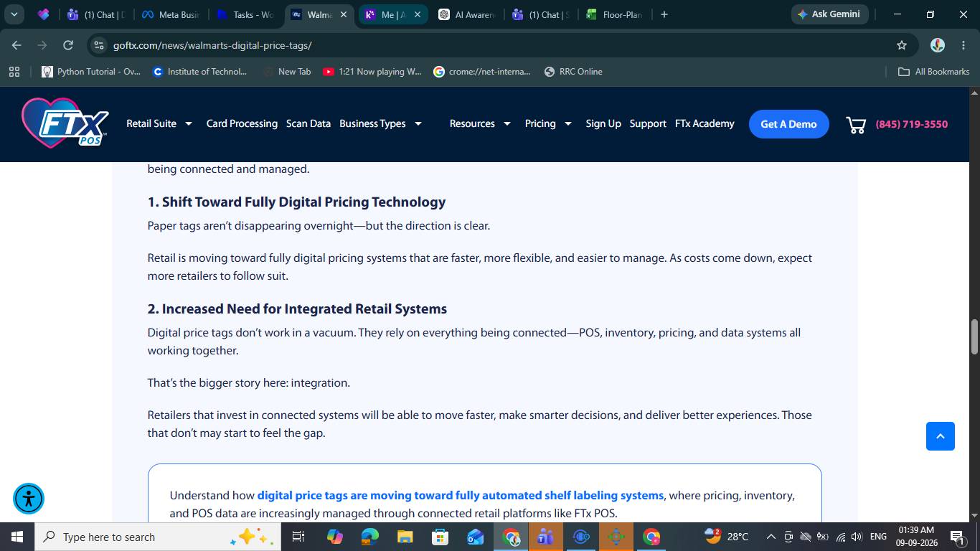Viewport: 980px width, 551px height.
Task: Click the page vertical scrollbar thumb
Action: tap(974, 336)
